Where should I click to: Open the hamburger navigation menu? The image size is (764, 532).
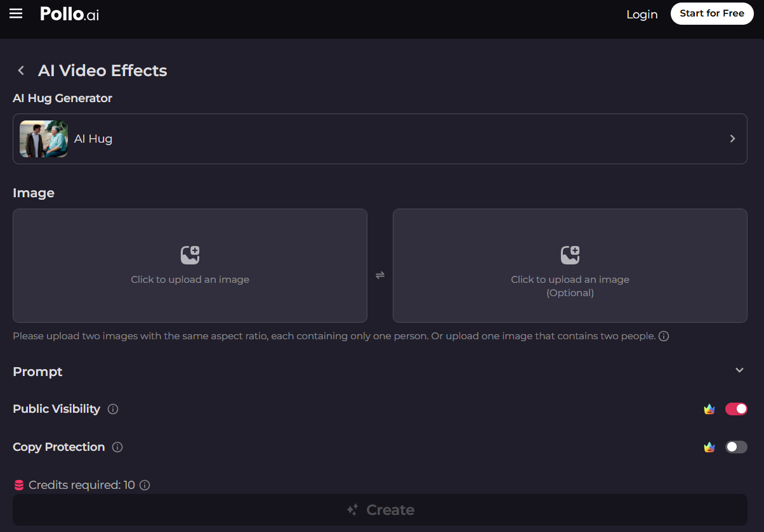[x=16, y=14]
